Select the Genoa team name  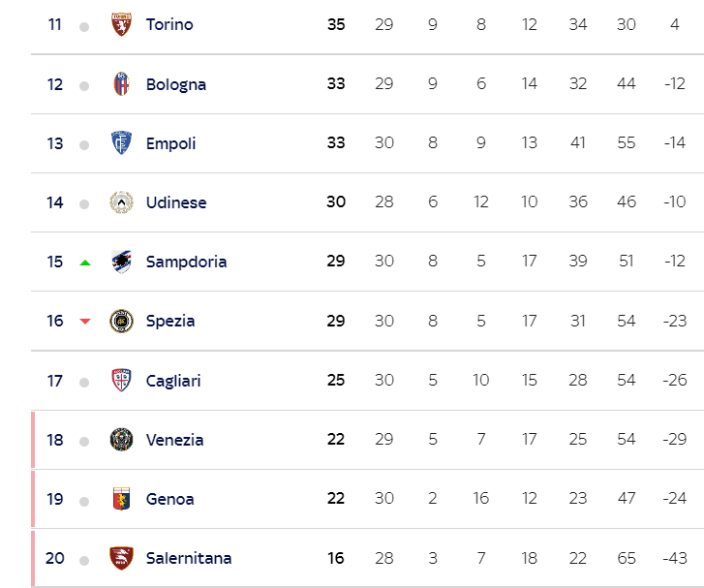(x=170, y=499)
